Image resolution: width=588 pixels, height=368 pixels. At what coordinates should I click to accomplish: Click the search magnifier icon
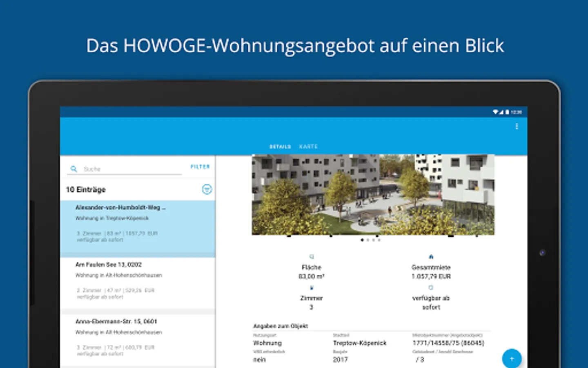pos(74,168)
